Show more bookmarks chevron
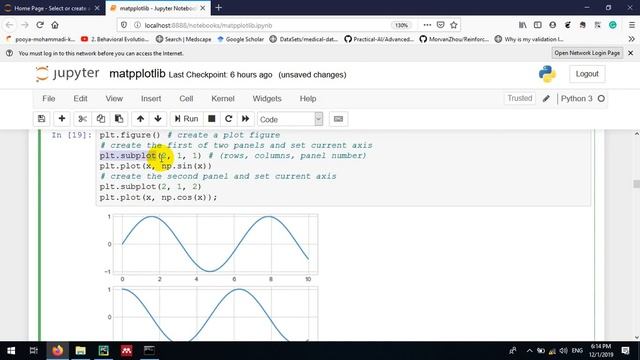Image resolution: width=640 pixels, height=360 pixels. pyautogui.click(x=631, y=39)
